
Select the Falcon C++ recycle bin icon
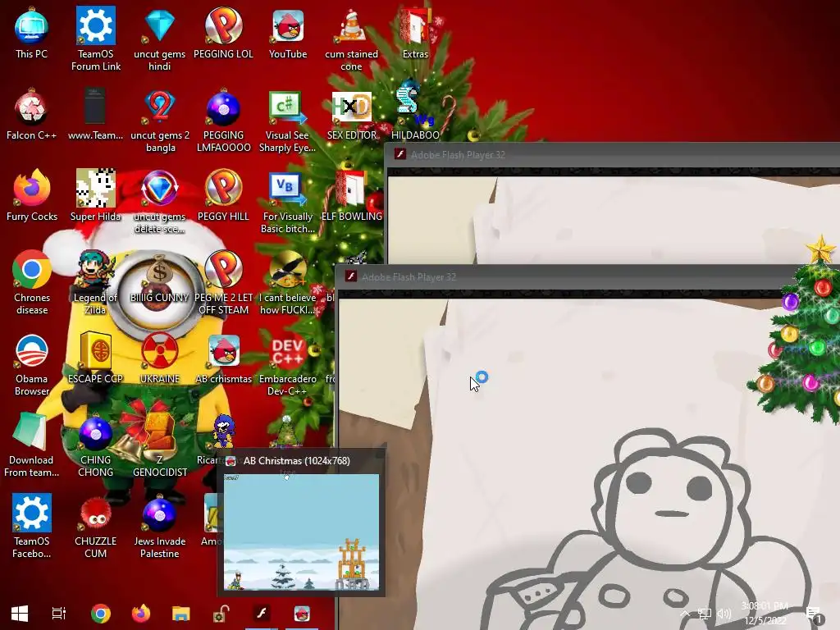click(x=32, y=115)
